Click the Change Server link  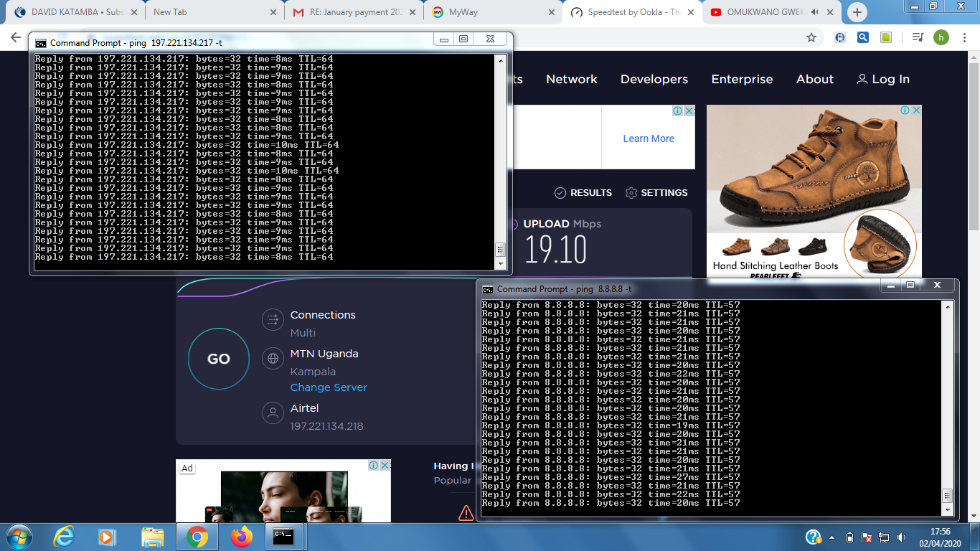(329, 387)
